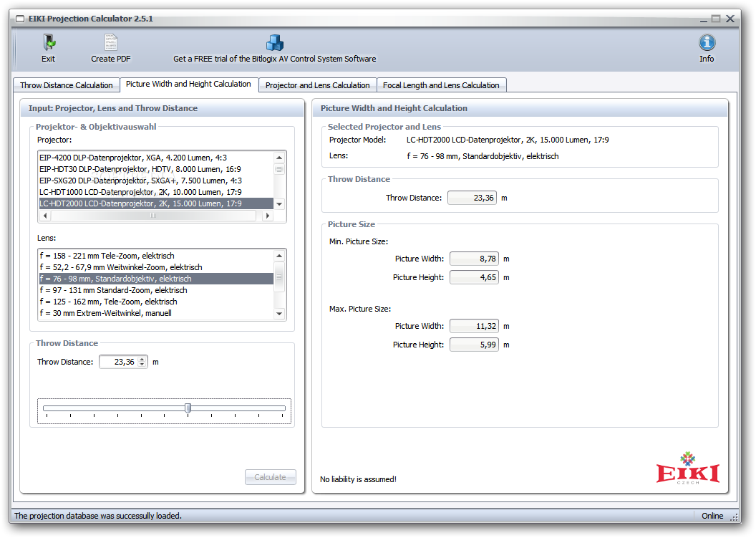Select the 52,2 - 67,9 mm Weitwinkel-Zoom lens
The height and width of the screenshot is (538, 756).
pos(156,267)
